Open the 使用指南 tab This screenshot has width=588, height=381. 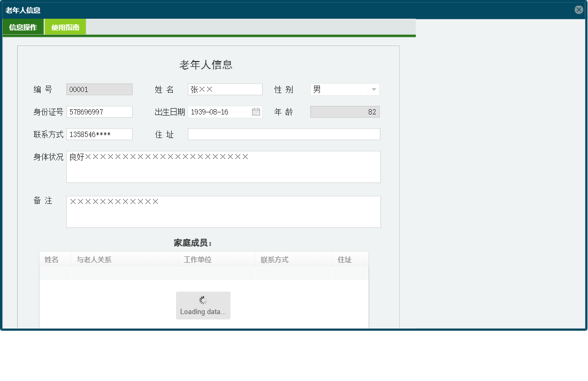[63, 26]
